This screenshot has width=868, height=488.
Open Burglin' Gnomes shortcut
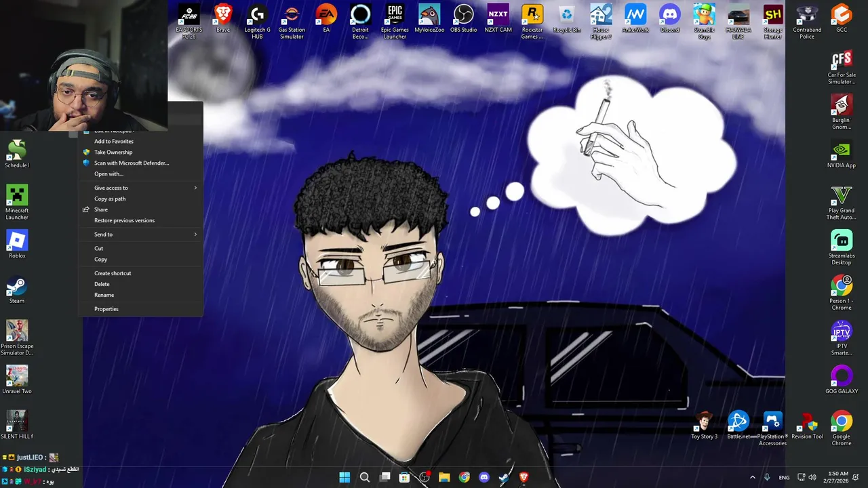tap(842, 113)
